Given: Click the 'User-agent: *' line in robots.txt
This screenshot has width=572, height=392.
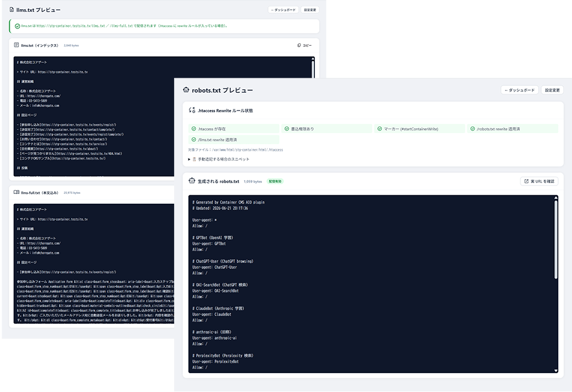Looking at the screenshot, I should point(204,220).
